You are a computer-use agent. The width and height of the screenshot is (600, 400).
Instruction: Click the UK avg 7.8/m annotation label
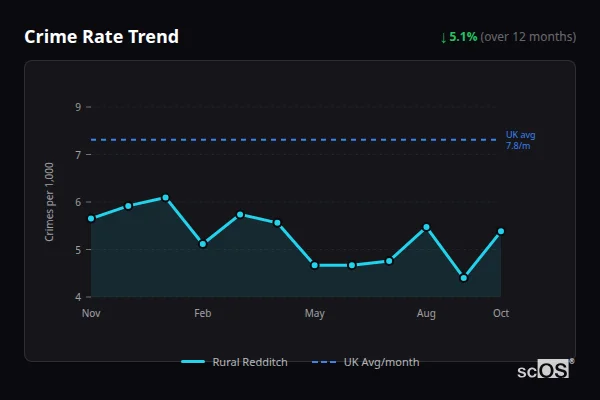click(520, 140)
